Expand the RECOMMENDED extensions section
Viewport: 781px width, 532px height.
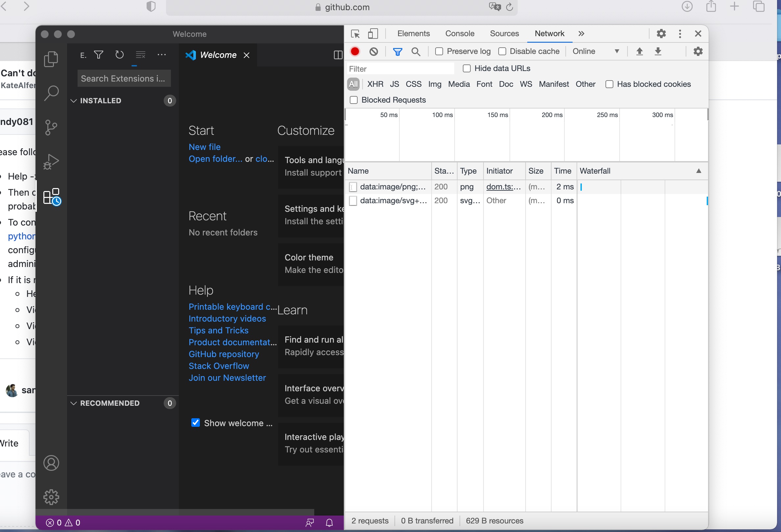74,403
